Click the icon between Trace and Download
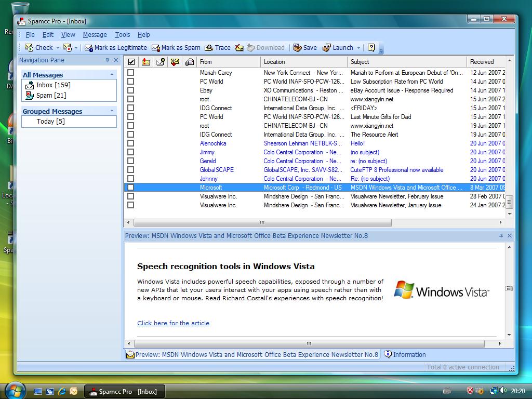The width and height of the screenshot is (532, 399). click(239, 48)
